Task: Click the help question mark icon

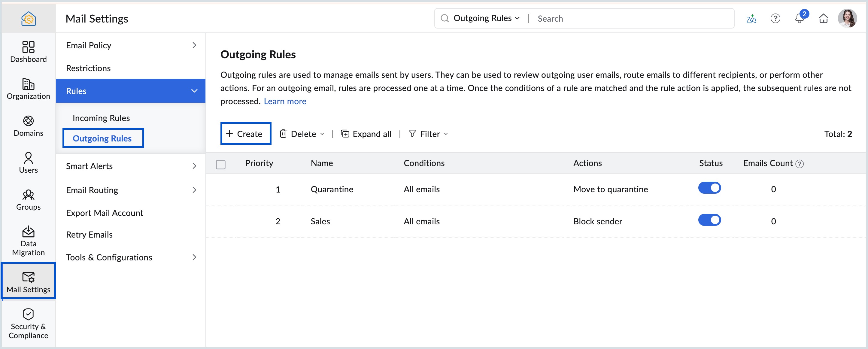Action: click(775, 19)
